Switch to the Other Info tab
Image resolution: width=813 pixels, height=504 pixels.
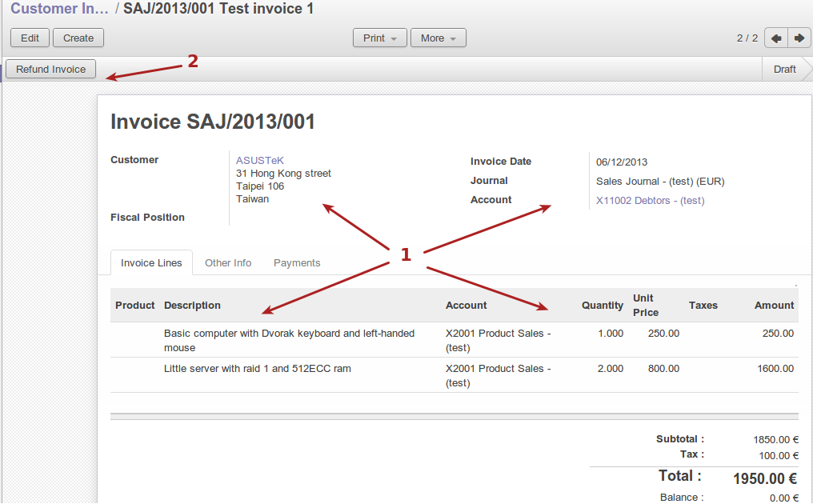[x=228, y=262]
